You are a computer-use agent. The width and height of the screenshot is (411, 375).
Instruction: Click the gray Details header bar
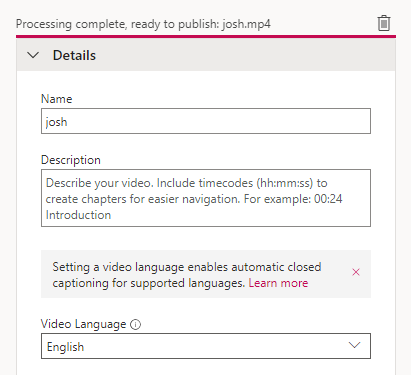(x=206, y=55)
